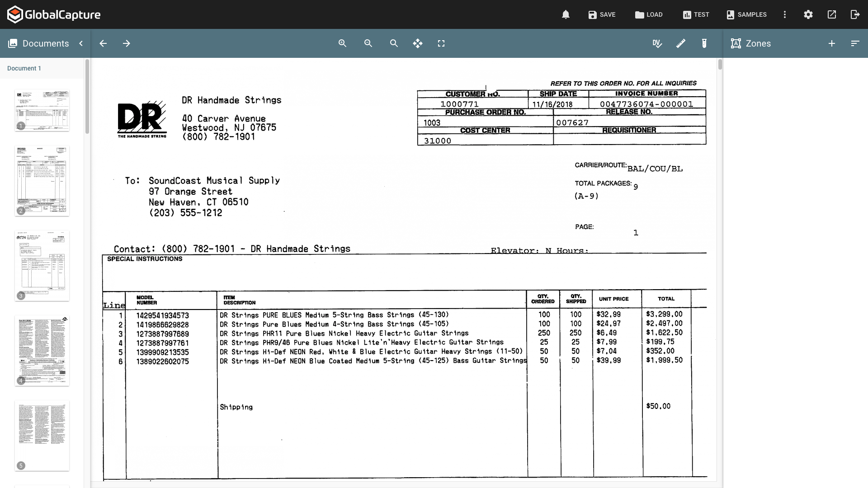Screen dimensions: 868x488
Task: Activate the pan tool
Action: [x=417, y=43]
